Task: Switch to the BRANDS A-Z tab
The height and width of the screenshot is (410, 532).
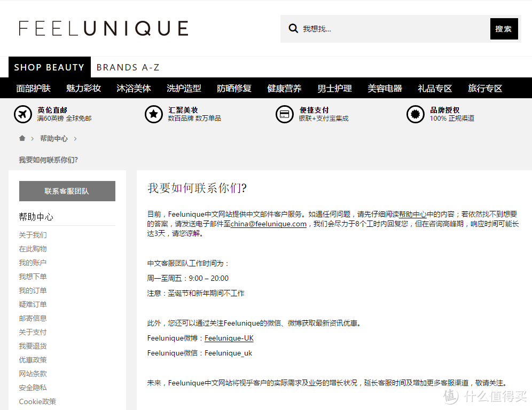Action: point(128,67)
